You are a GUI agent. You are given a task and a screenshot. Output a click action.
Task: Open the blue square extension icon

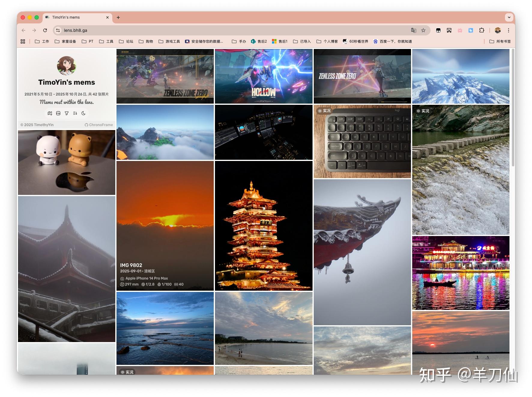(x=471, y=30)
